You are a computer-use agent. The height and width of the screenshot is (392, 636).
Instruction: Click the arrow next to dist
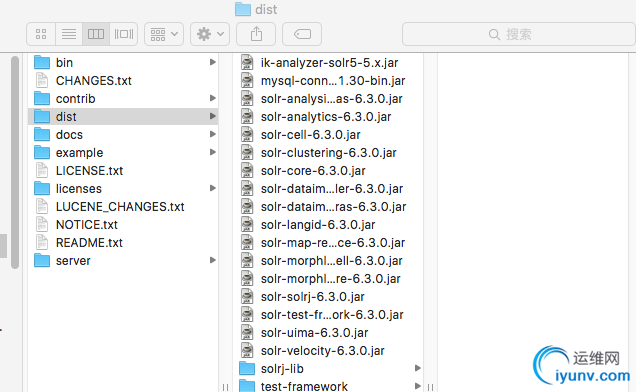tap(212, 116)
